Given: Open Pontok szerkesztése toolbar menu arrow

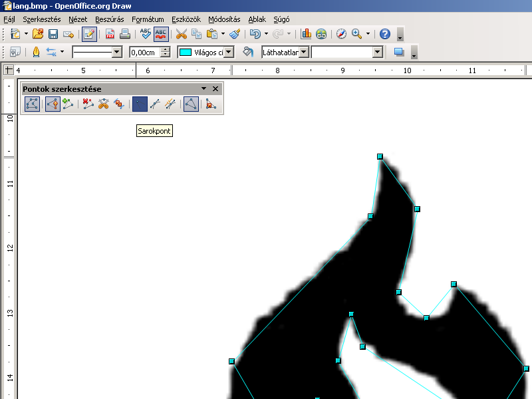Looking at the screenshot, I should click(x=203, y=88).
